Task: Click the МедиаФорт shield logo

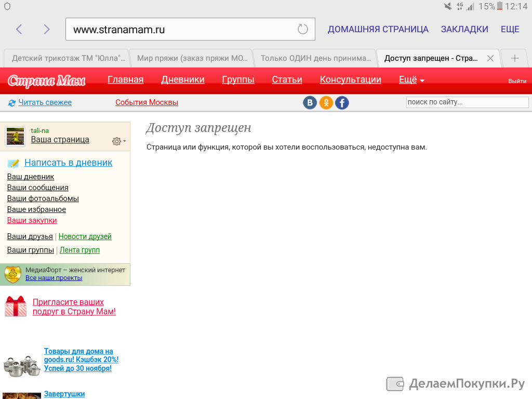Action: point(13,274)
